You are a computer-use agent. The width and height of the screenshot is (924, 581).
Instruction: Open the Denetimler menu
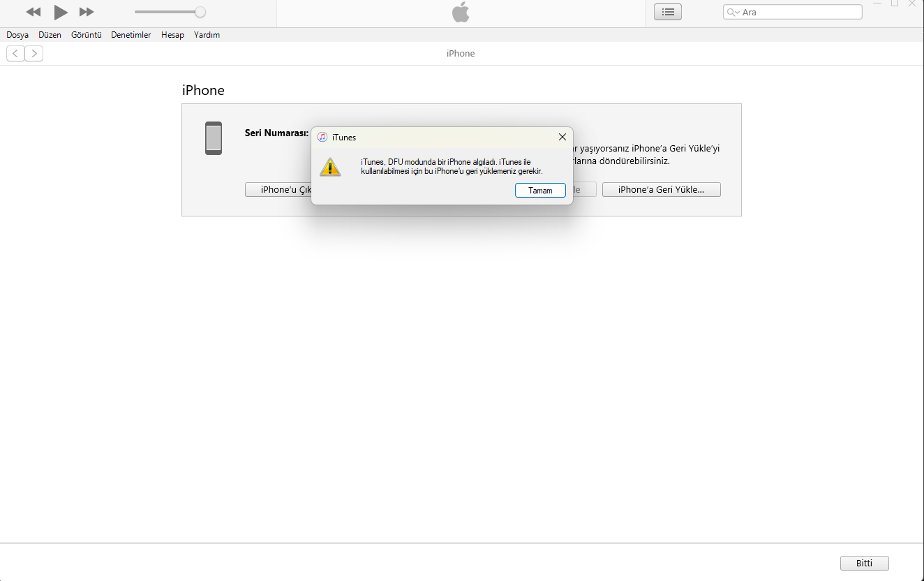(131, 35)
